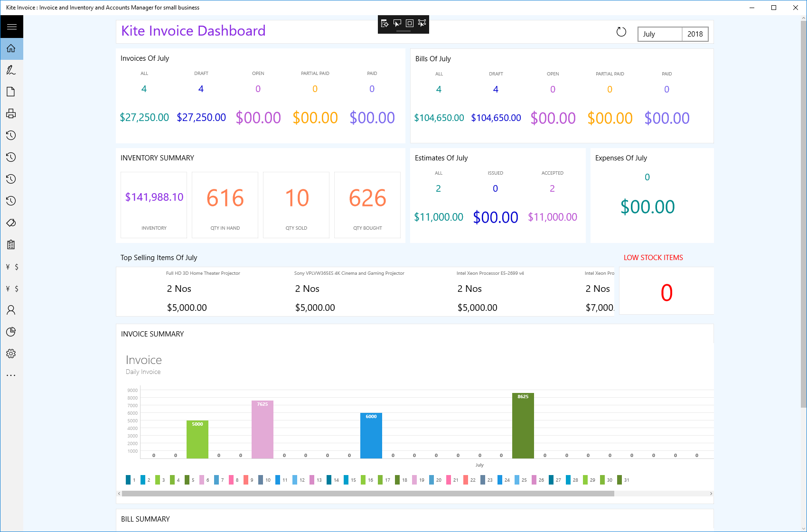807x532 pixels.
Task: Click the LOW STOCK ITEMS link
Action: pos(653,258)
